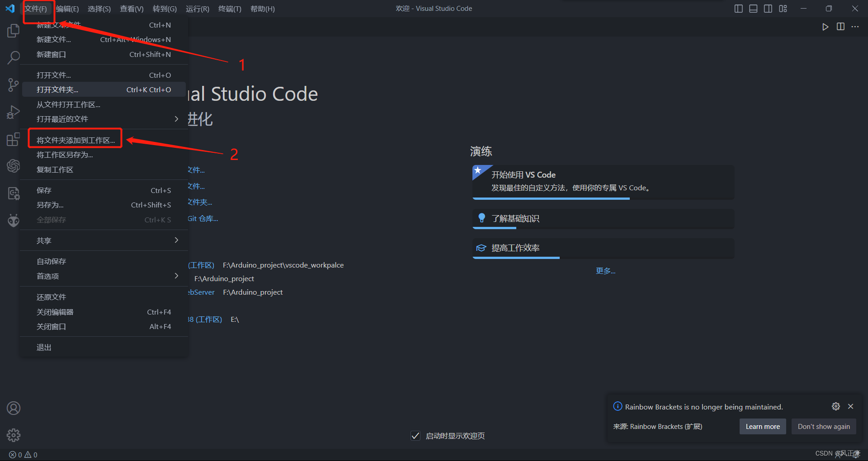Choose 退出 menu entry
The image size is (868, 461).
coord(104,347)
